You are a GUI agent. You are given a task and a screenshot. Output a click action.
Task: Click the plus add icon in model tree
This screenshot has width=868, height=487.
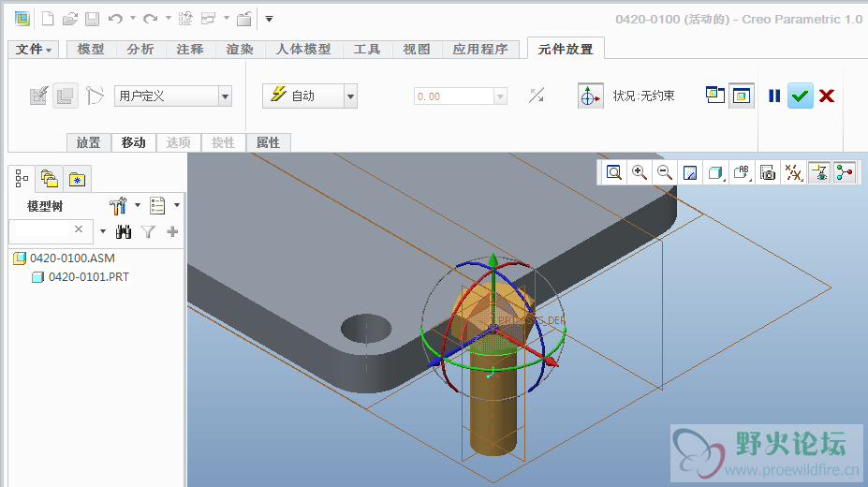[x=172, y=231]
